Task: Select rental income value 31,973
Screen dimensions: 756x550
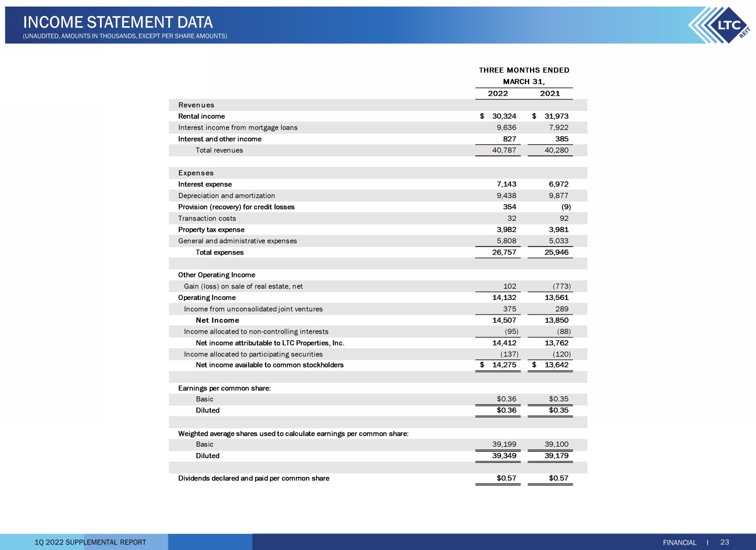Action: [x=556, y=116]
